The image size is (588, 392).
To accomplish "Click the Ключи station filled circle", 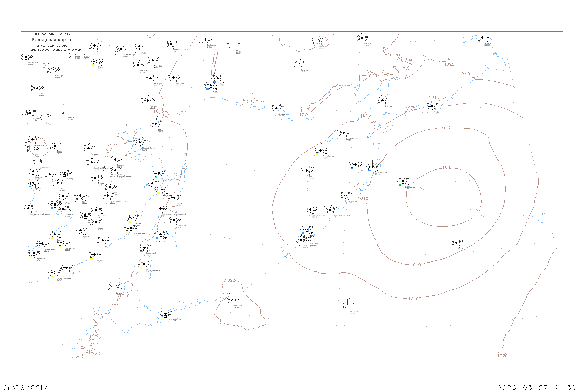I will coord(356,165).
